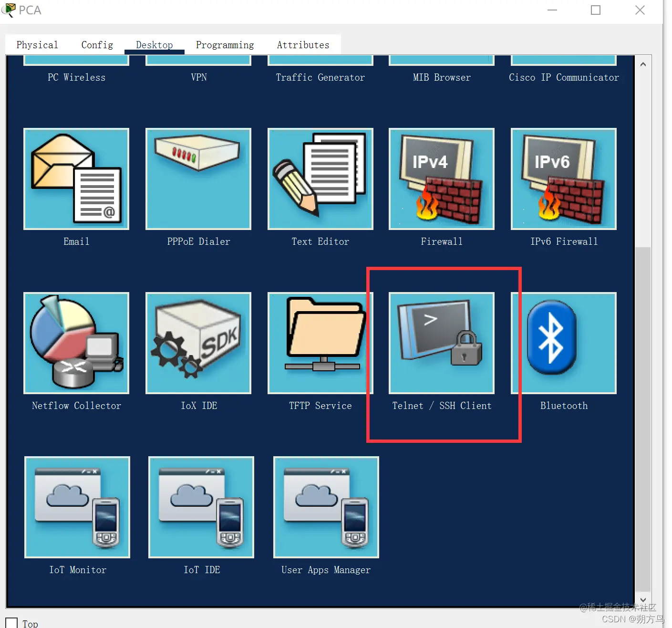Enable the Top checkbox
The width and height of the screenshot is (672, 628).
pyautogui.click(x=11, y=623)
